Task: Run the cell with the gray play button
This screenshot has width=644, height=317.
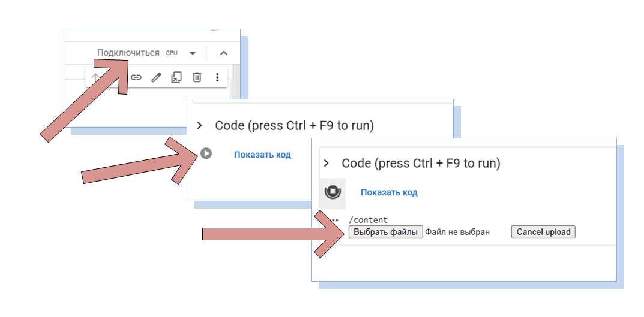Action: point(206,153)
